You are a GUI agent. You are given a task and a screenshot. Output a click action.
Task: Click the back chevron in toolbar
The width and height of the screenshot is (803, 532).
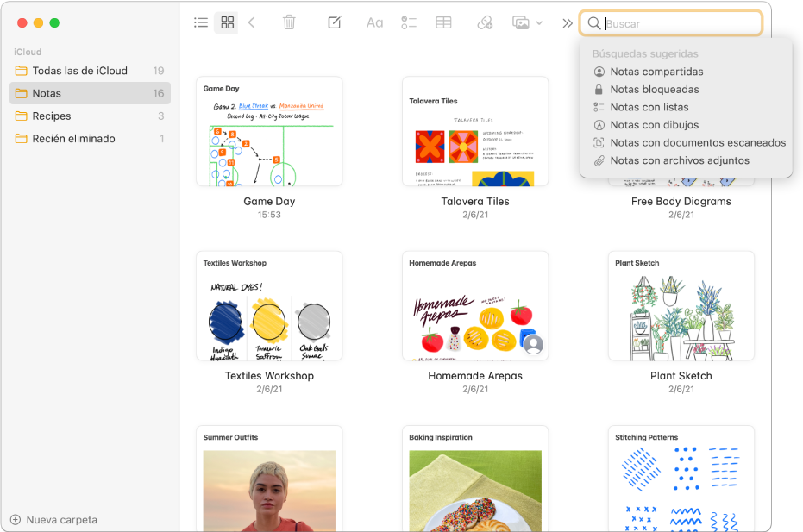click(x=252, y=22)
